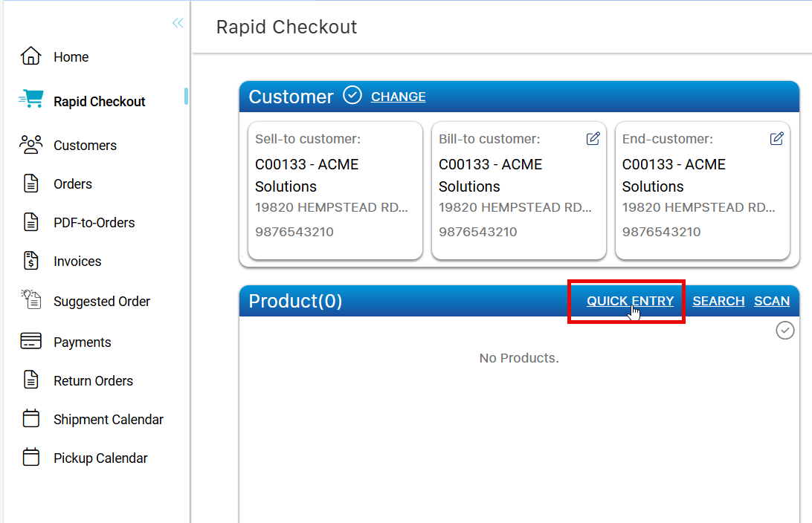Go to PDF-to-Orders page
The height and width of the screenshot is (523, 812).
[x=94, y=223]
